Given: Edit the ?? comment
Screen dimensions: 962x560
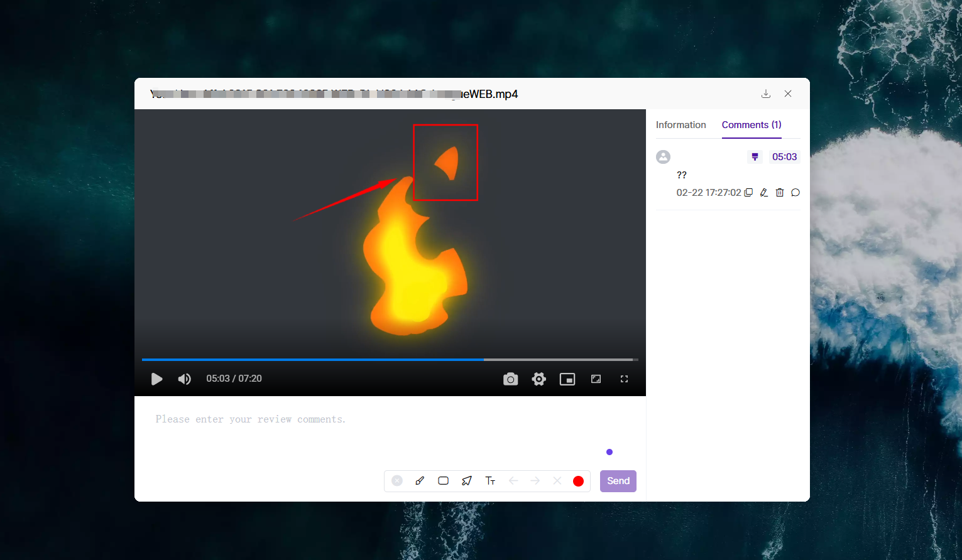Looking at the screenshot, I should point(764,193).
